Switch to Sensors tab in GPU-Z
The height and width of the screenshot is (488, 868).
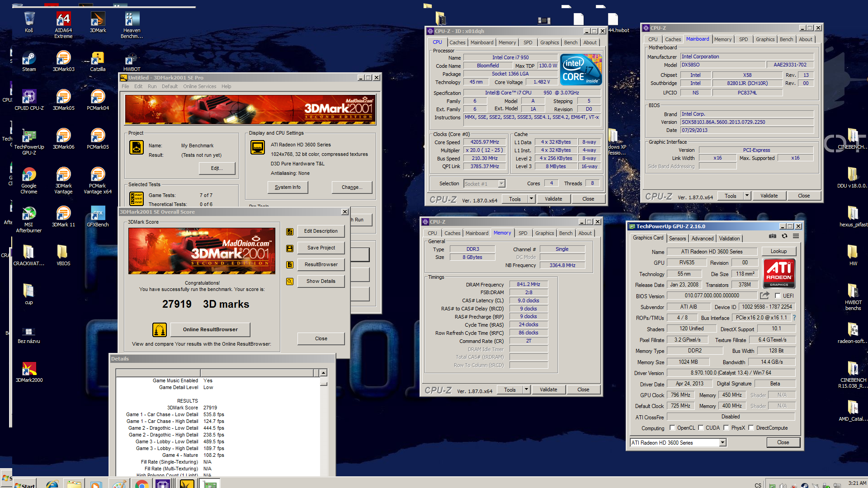pyautogui.click(x=677, y=239)
